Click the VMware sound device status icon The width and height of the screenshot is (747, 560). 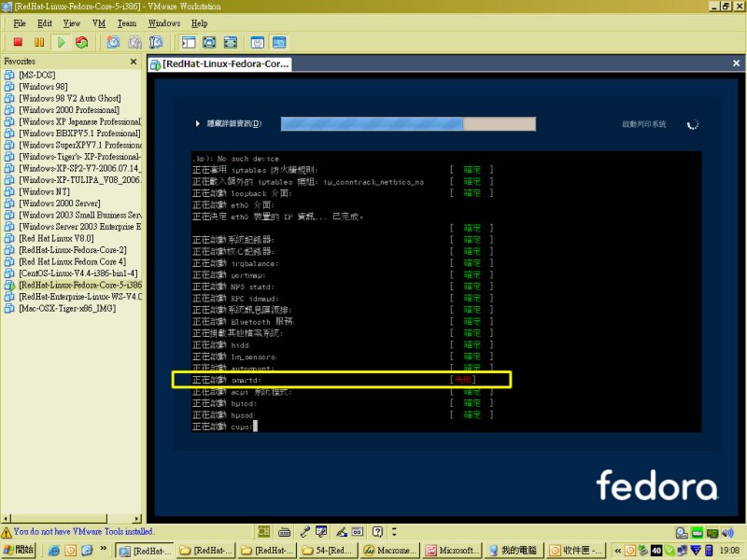727,532
